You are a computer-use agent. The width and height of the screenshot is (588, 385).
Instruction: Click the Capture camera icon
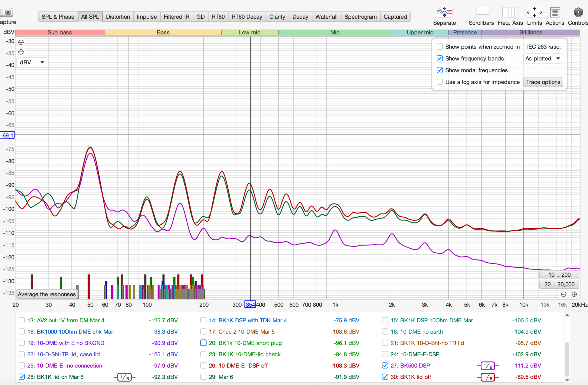pos(7,12)
